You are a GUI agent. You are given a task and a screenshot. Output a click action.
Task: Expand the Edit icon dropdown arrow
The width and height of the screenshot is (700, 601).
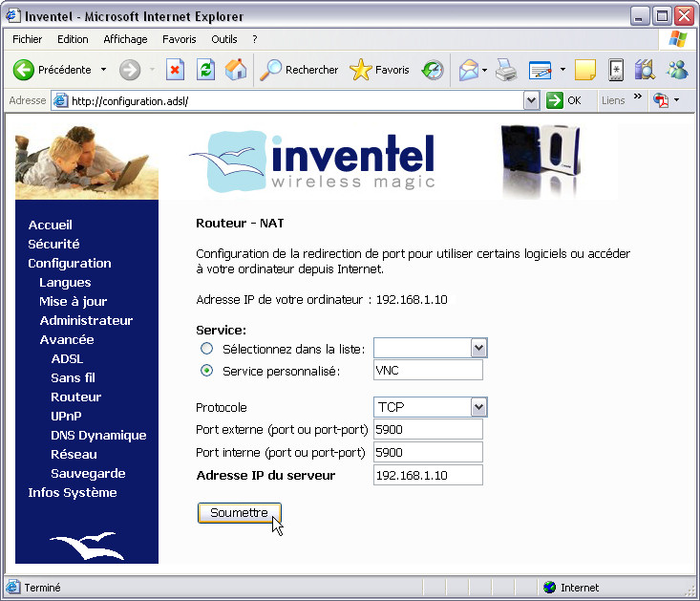562,70
